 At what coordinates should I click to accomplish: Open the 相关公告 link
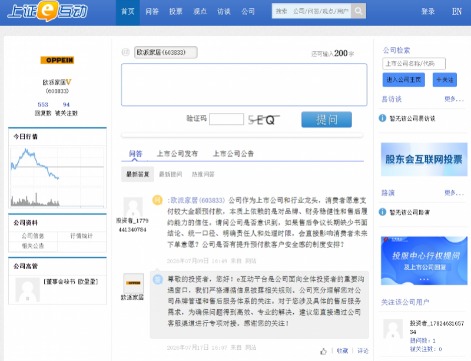[33, 246]
